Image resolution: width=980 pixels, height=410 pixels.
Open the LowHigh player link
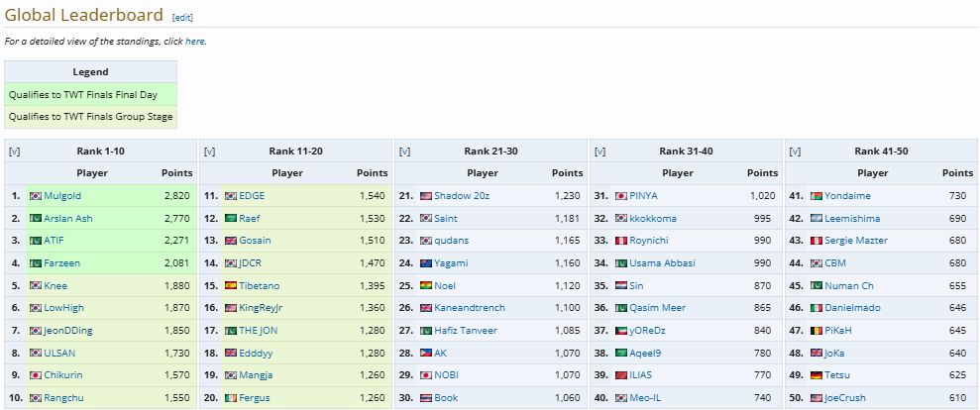[x=63, y=308]
